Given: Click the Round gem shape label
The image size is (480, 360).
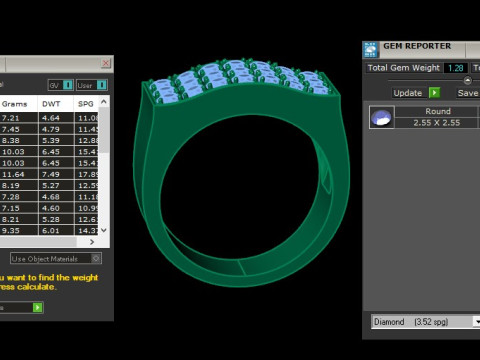Looking at the screenshot, I should [438, 111].
